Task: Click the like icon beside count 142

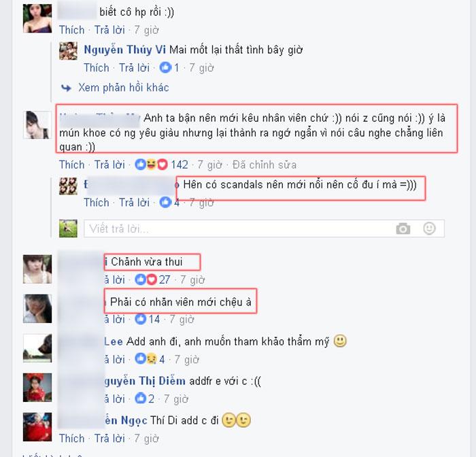Action: click(x=140, y=165)
